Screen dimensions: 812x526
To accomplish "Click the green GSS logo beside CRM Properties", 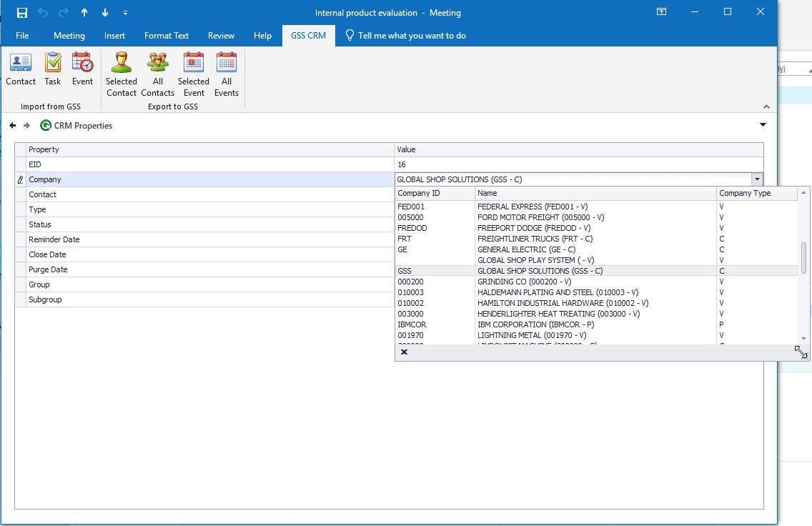I will (46, 125).
